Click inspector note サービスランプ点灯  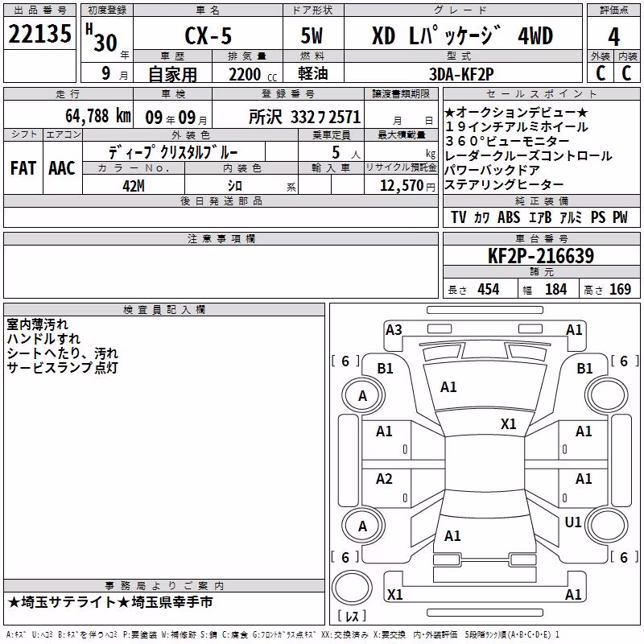(63, 368)
